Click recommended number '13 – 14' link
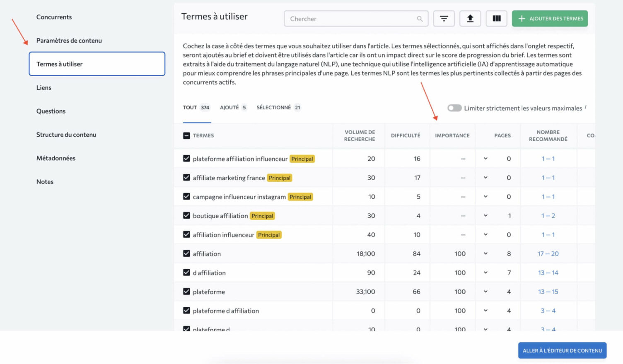The height and width of the screenshot is (364, 623). (x=548, y=273)
